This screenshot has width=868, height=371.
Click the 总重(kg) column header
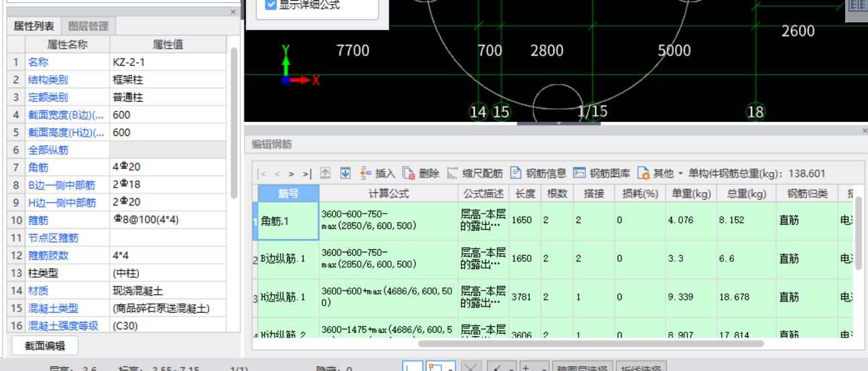746,194
